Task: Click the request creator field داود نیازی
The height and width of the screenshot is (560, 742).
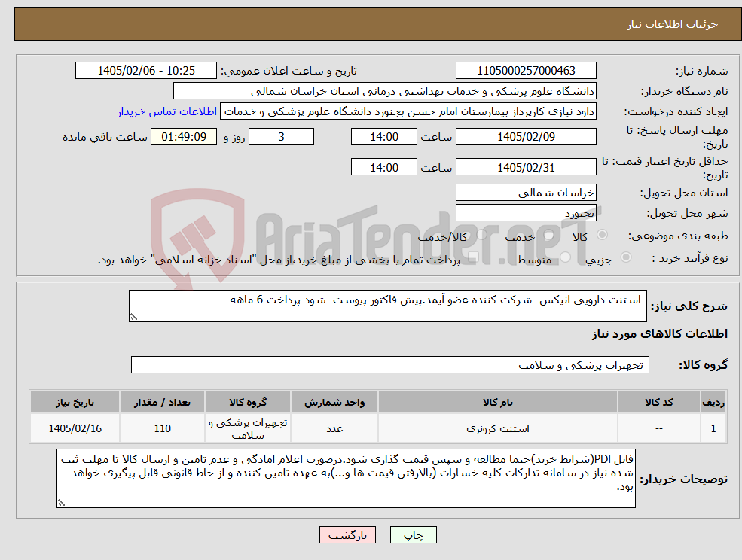Action: pos(408,111)
